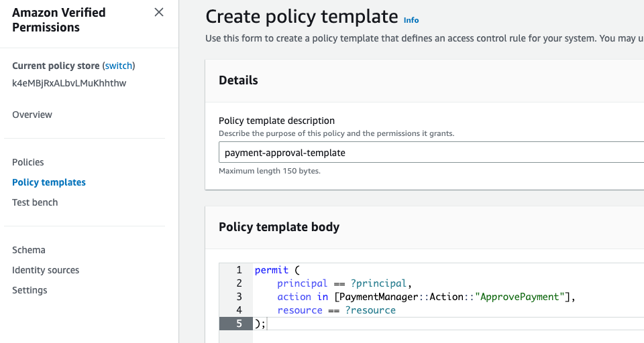Click the policy store ID text
This screenshot has height=343, width=644.
tap(69, 83)
